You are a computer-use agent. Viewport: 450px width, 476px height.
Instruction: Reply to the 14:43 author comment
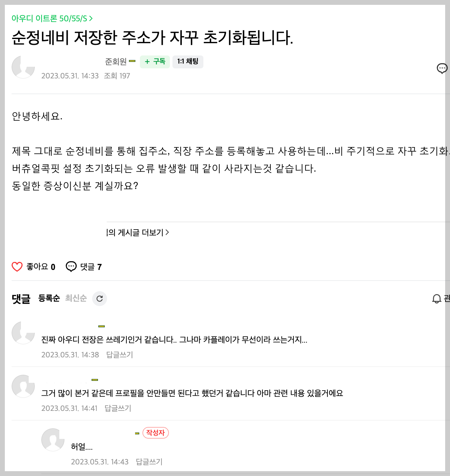[149, 462]
